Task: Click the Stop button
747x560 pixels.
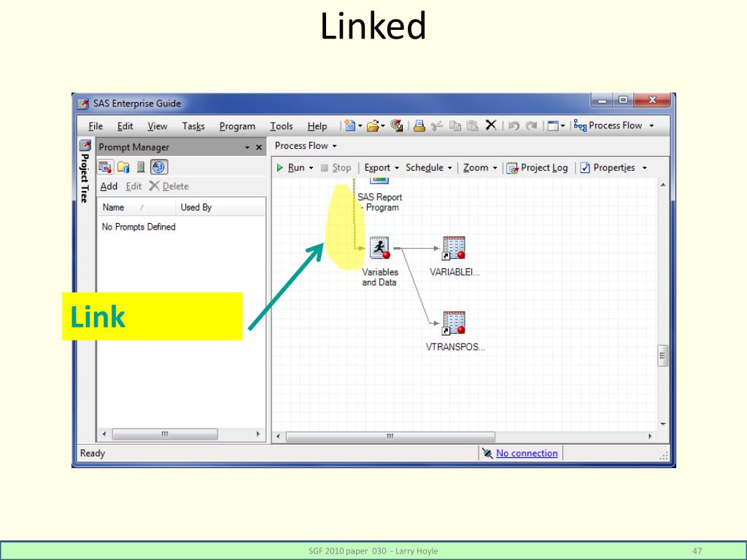Action: coord(336,168)
